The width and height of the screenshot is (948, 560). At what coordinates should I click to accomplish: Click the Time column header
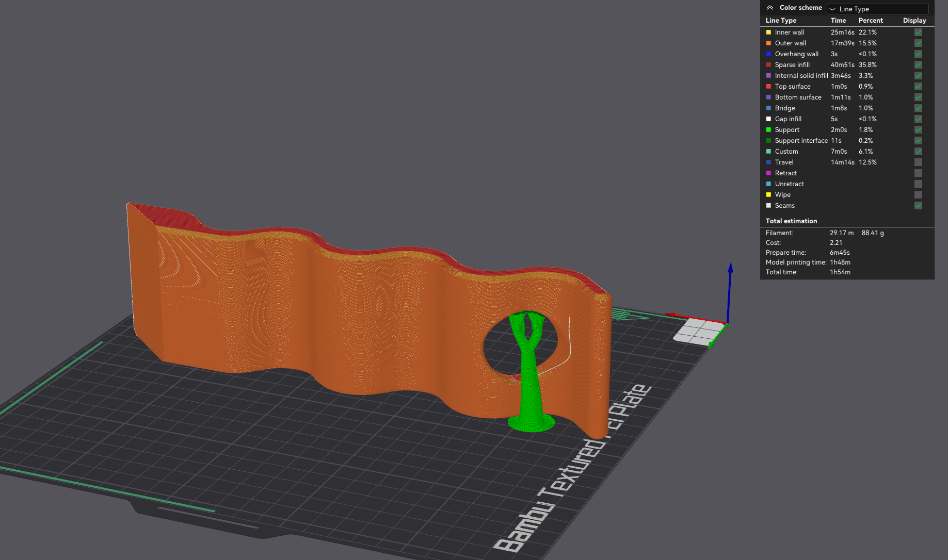coord(838,20)
